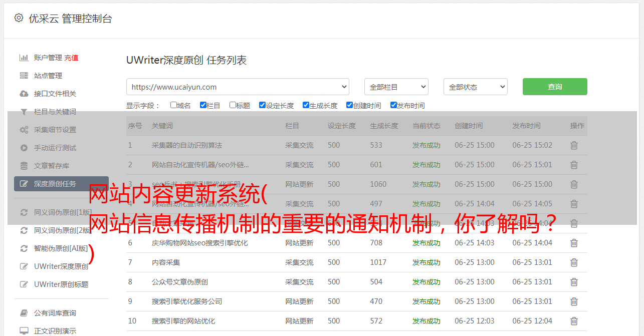
Task: Click the green 查询 button
Action: [554, 87]
